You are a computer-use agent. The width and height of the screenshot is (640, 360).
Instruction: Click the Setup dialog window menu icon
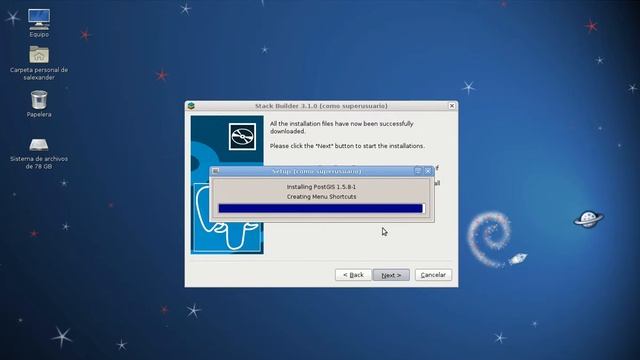pos(216,171)
